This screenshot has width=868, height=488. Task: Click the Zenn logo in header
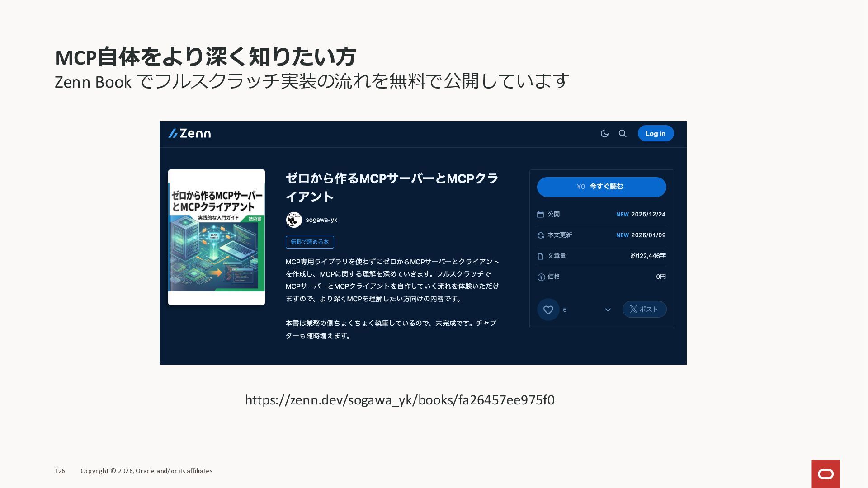coord(189,133)
